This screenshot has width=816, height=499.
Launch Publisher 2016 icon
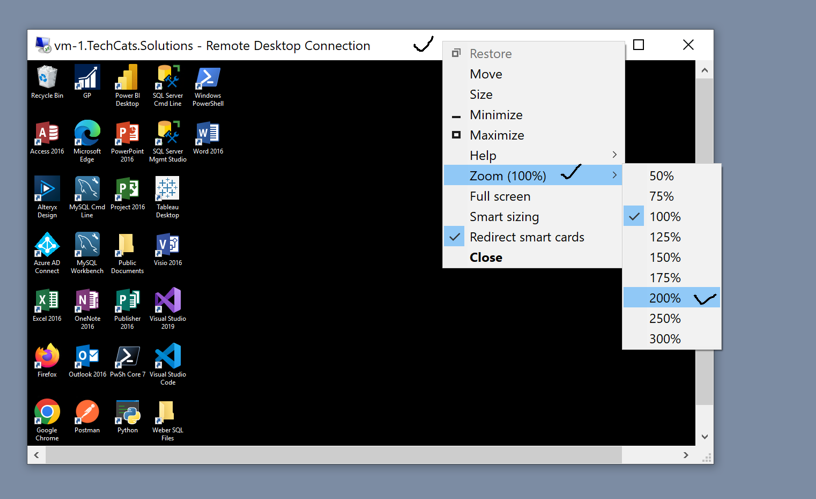click(127, 309)
